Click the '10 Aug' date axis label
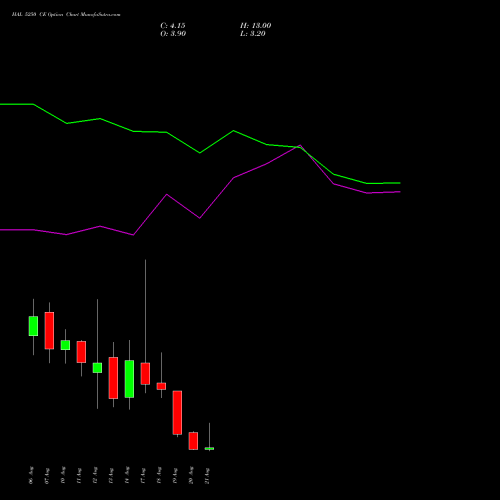The width and height of the screenshot is (500, 500). (63, 475)
